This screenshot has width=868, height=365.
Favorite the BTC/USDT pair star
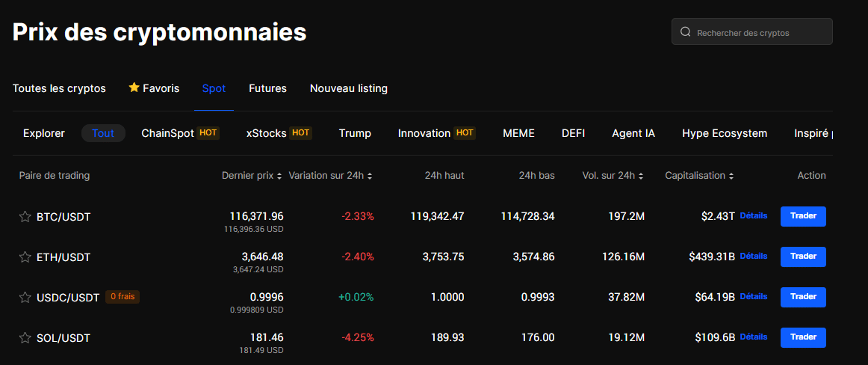[x=25, y=217]
